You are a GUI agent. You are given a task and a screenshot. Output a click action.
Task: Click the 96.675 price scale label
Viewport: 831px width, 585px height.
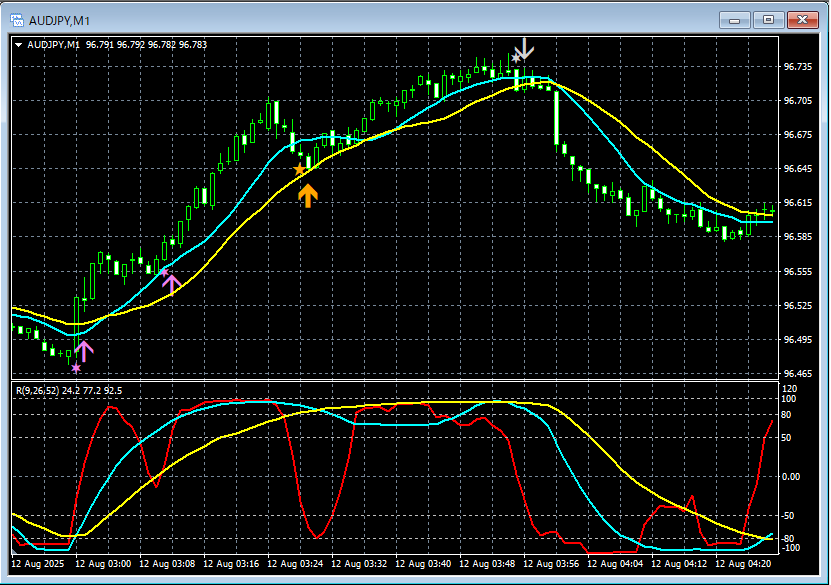point(798,135)
